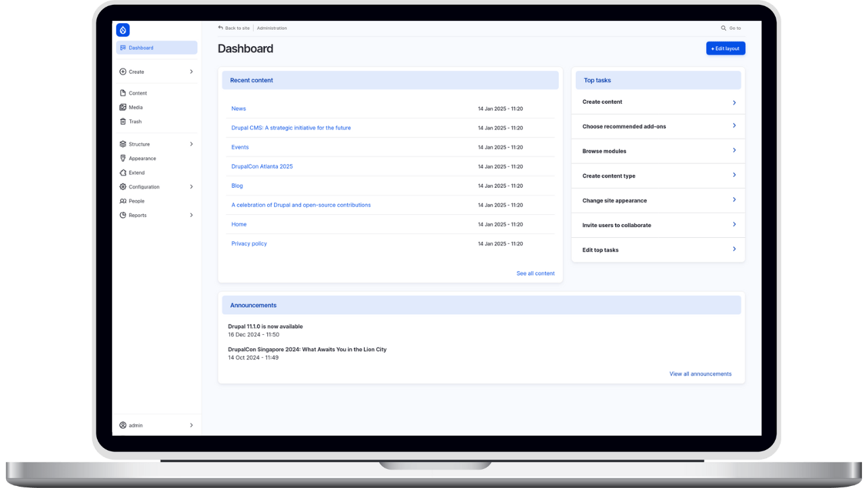
Task: Click the Extend puzzle-piece icon
Action: point(123,172)
